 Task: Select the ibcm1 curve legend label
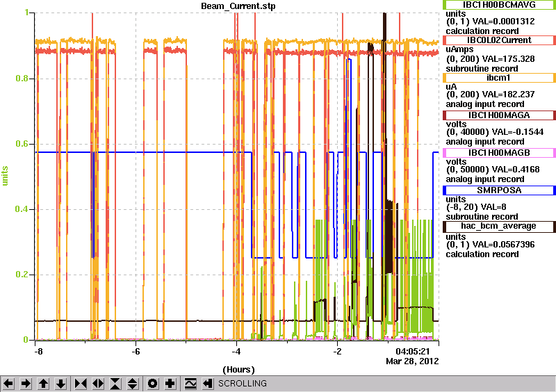499,78
